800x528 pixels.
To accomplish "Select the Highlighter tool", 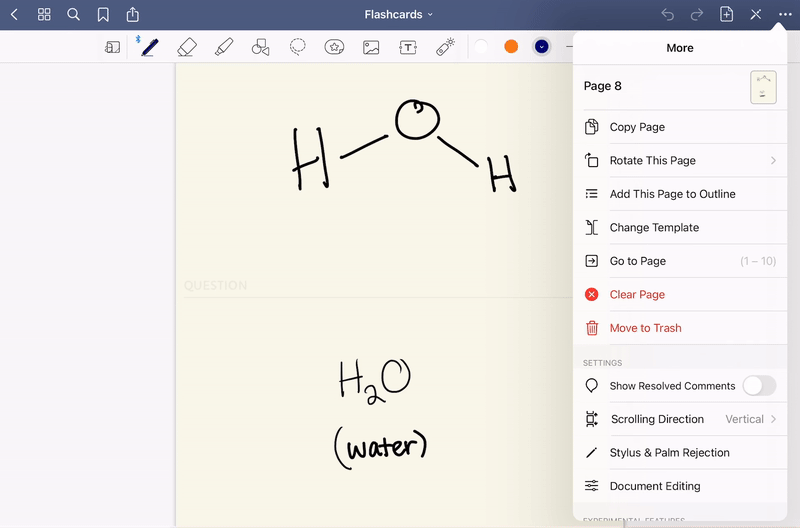I will [224, 47].
